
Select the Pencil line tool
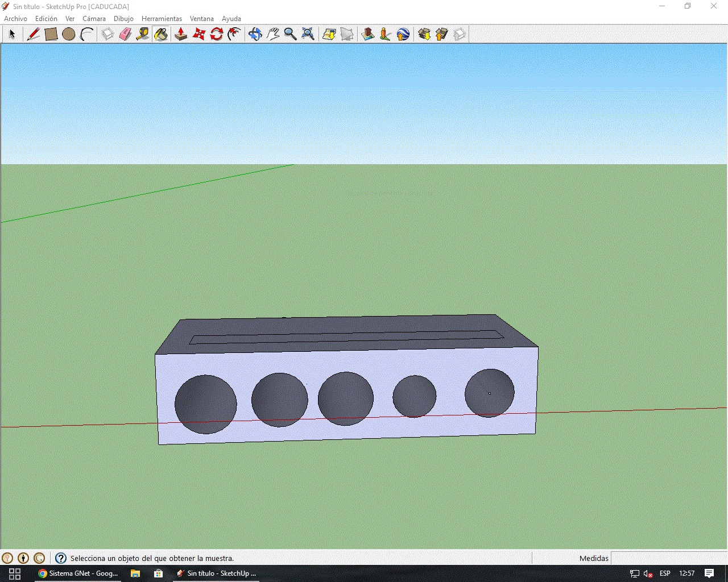click(x=34, y=35)
